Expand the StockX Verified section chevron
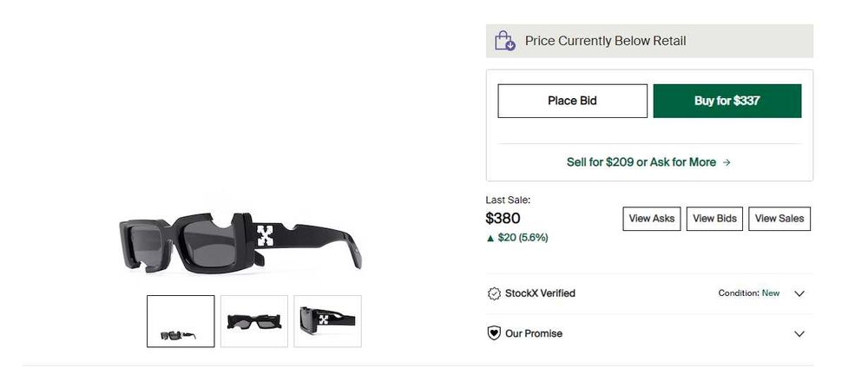 pos(799,293)
